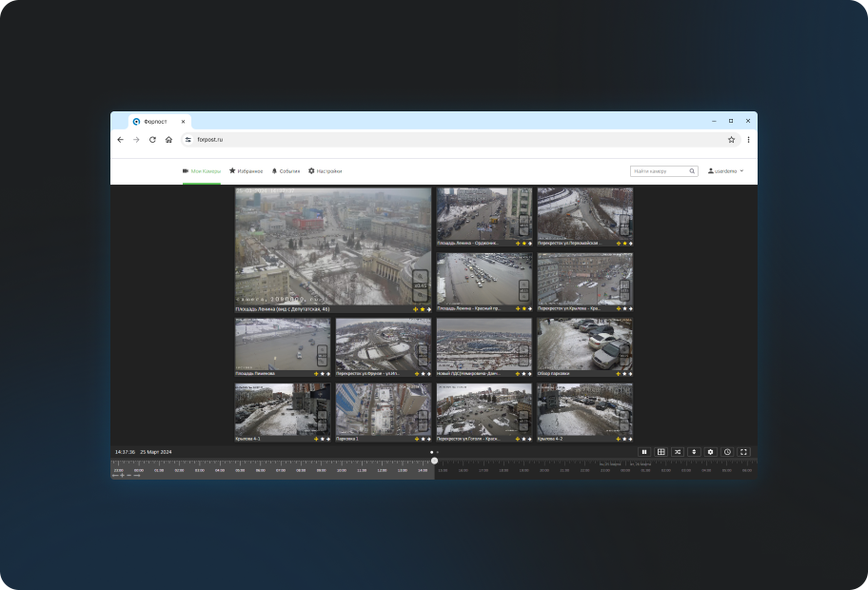868x590 pixels.
Task: Click the up-down arrows icon in toolbar
Action: (x=694, y=452)
